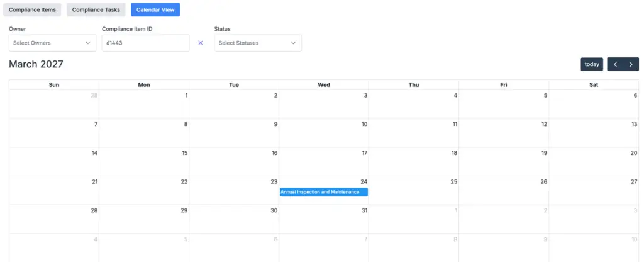Go to previous month using left chevron
644x262 pixels.
(x=615, y=64)
